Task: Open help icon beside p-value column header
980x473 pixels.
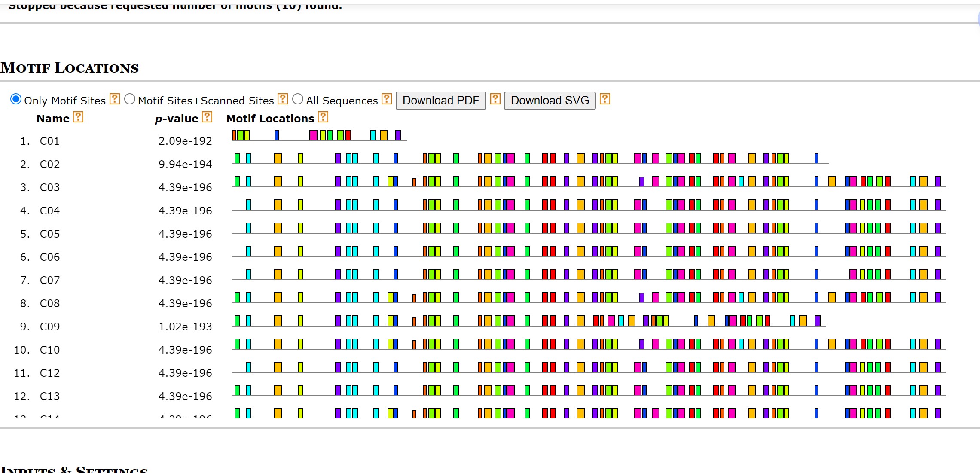Action: coord(207,117)
